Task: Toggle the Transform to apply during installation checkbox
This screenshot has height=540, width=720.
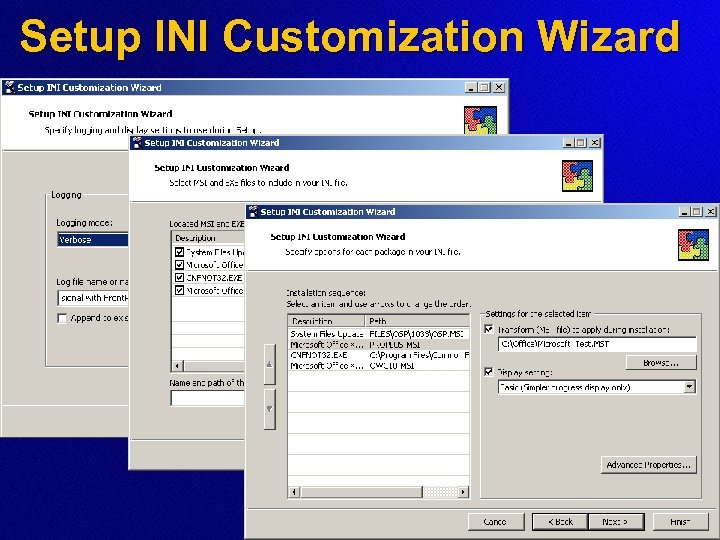Action: (x=489, y=329)
